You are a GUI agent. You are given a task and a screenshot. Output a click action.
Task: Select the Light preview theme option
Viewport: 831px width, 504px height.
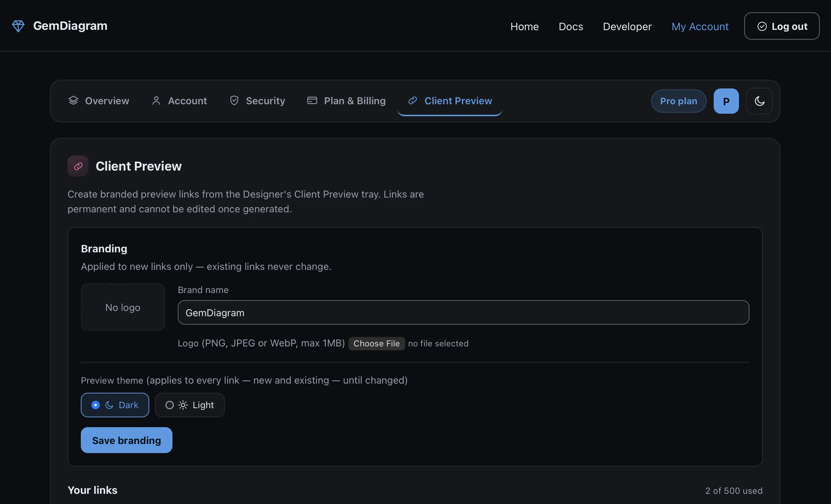(190, 405)
